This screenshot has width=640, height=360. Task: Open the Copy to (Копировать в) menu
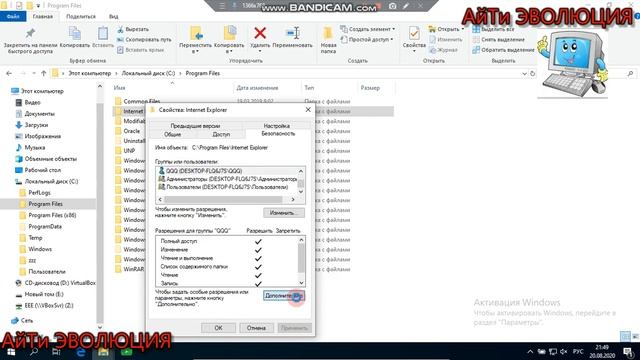[229, 40]
